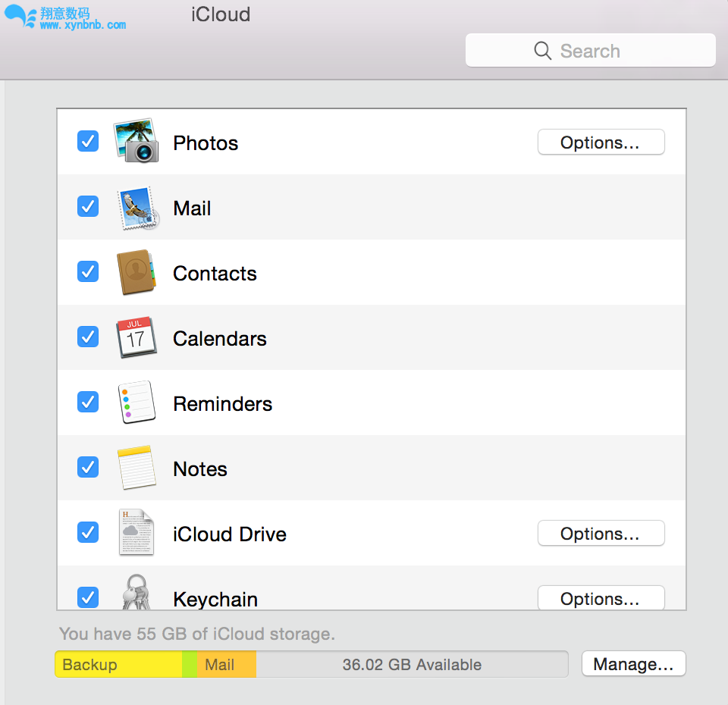Toggle the Calendars checkbox

(x=88, y=337)
